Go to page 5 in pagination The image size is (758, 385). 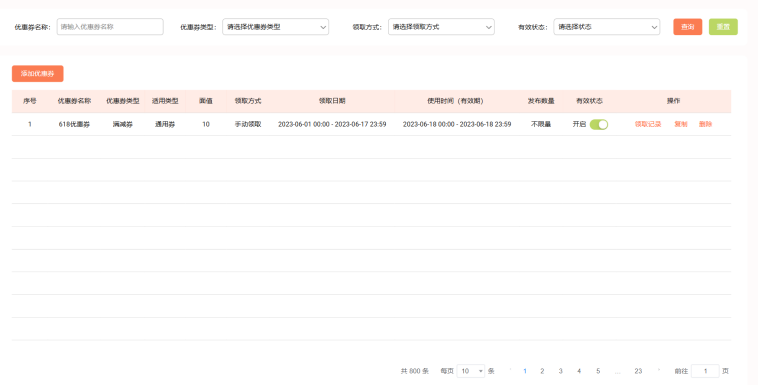(x=598, y=371)
